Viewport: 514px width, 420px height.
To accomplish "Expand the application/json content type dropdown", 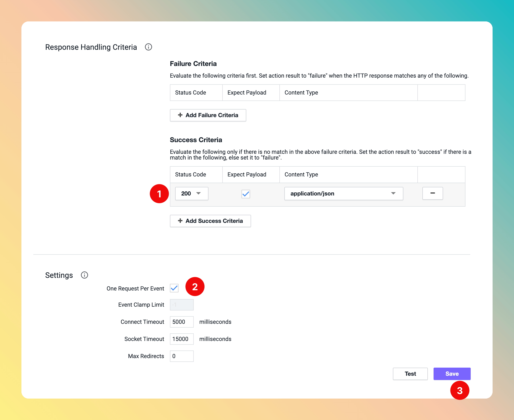I will (x=343, y=194).
